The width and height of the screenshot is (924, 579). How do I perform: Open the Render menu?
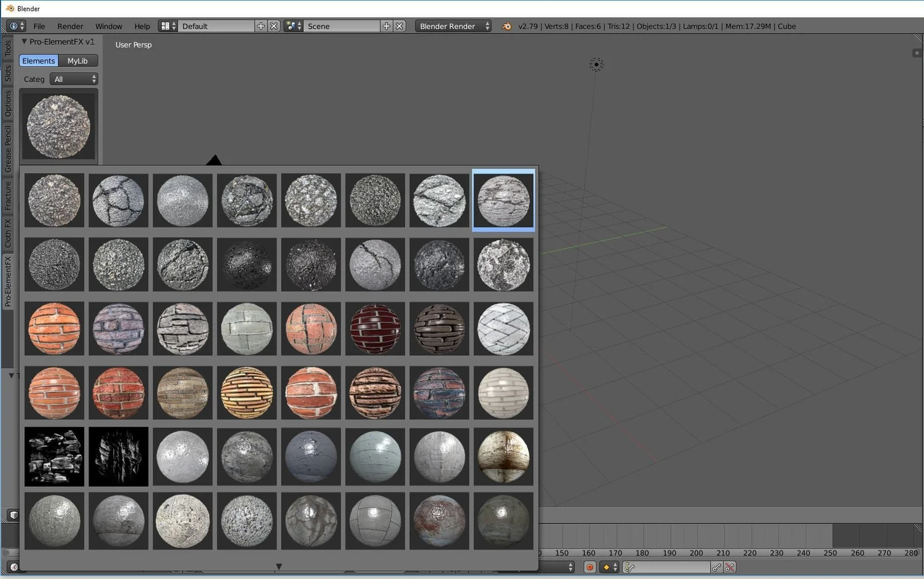click(x=70, y=26)
